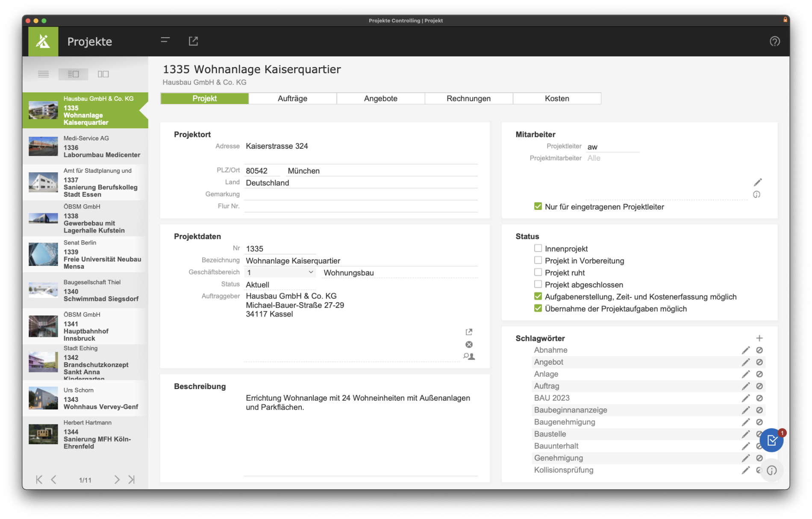Remove Auftraggeber with X icon
Screen dimensions: 812x519
469,344
